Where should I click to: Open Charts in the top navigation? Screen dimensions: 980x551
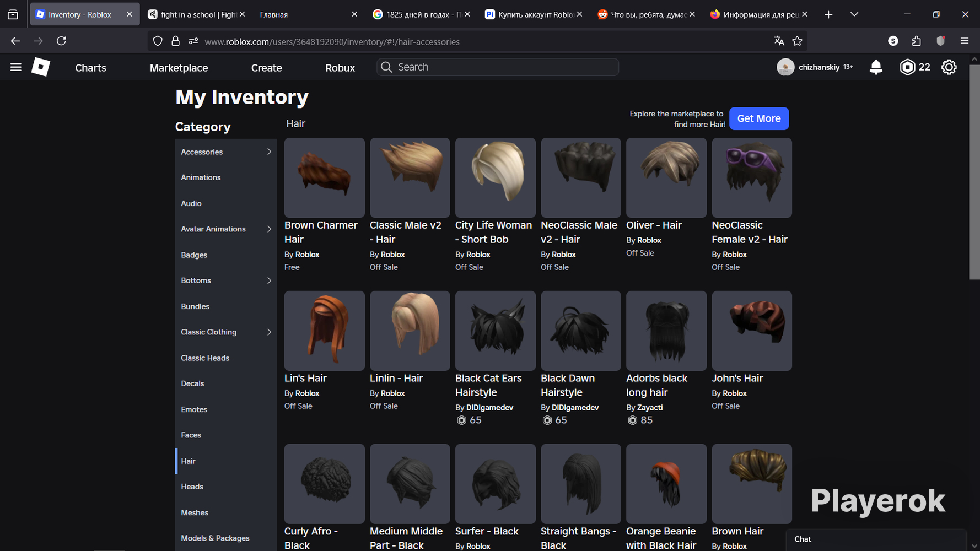[x=90, y=68]
